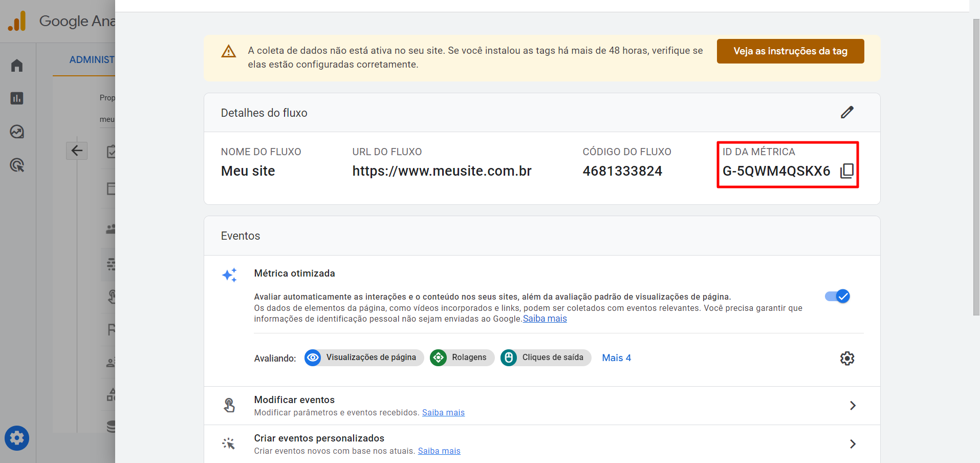This screenshot has width=980, height=463.
Task: Toggle Métrica otimizada switch off
Action: click(838, 296)
